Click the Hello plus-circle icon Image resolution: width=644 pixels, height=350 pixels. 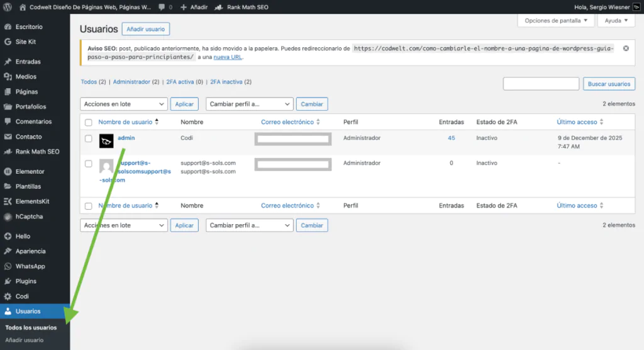tap(8, 236)
